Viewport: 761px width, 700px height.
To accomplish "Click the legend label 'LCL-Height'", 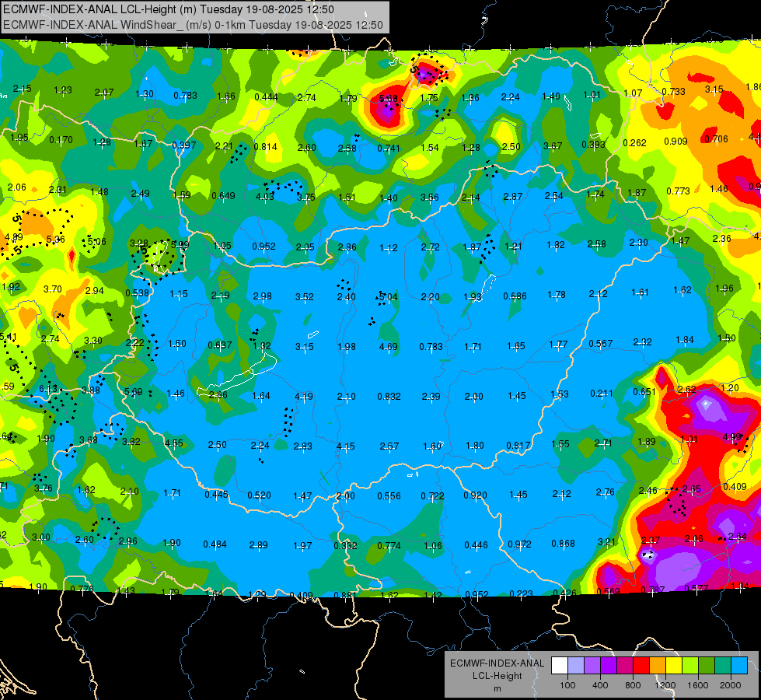I will click(x=497, y=676).
